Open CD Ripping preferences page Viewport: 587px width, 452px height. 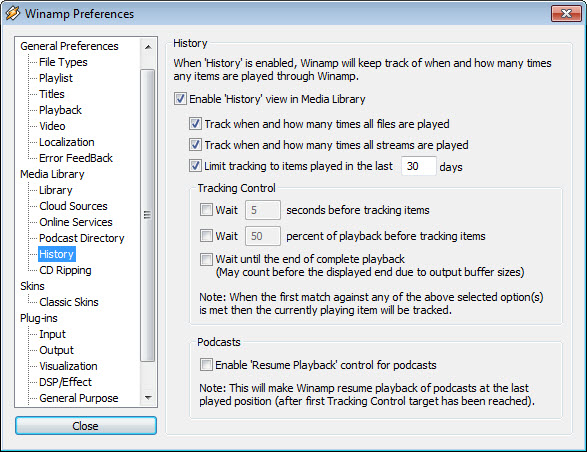65,270
